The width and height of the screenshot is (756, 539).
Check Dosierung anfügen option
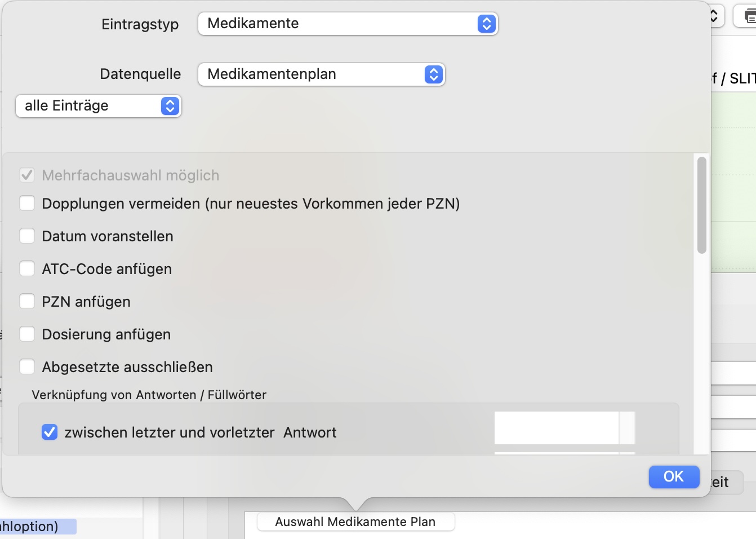27,334
